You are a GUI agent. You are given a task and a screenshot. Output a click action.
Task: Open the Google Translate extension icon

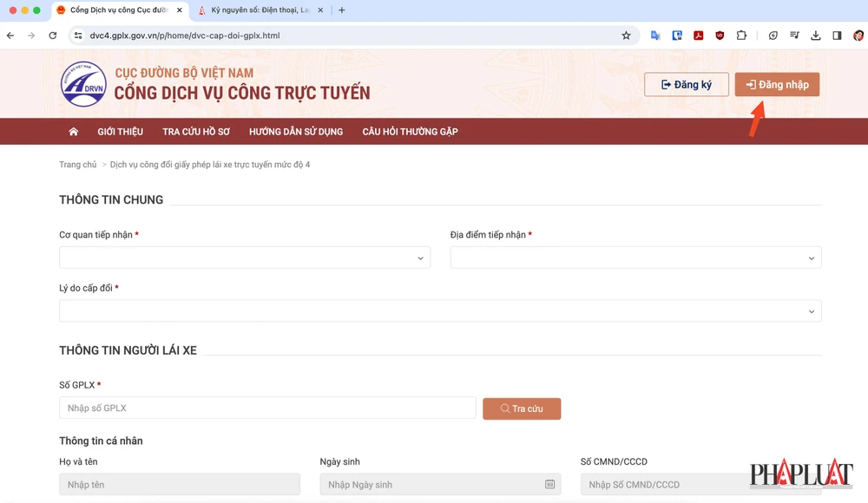(x=655, y=36)
